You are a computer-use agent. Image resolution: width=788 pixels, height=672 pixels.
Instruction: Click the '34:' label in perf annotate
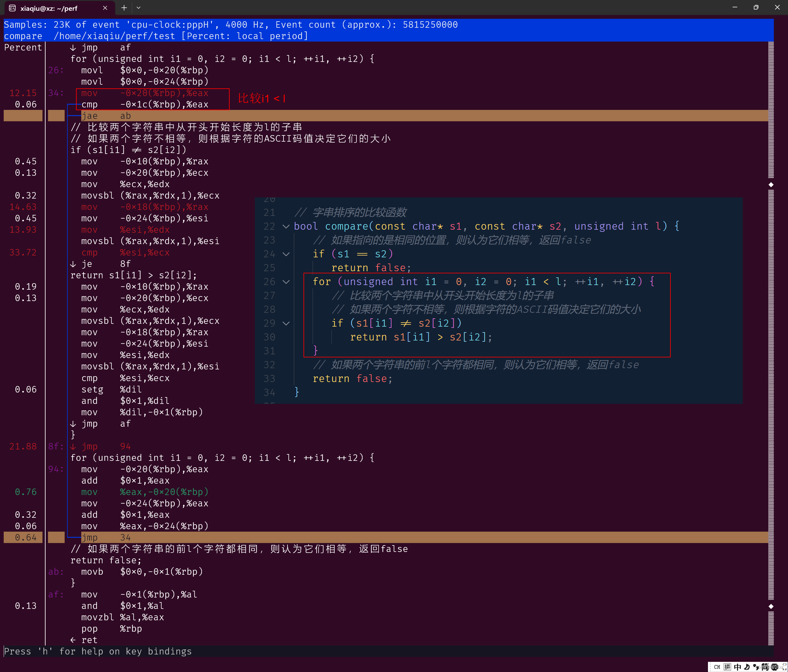56,93
